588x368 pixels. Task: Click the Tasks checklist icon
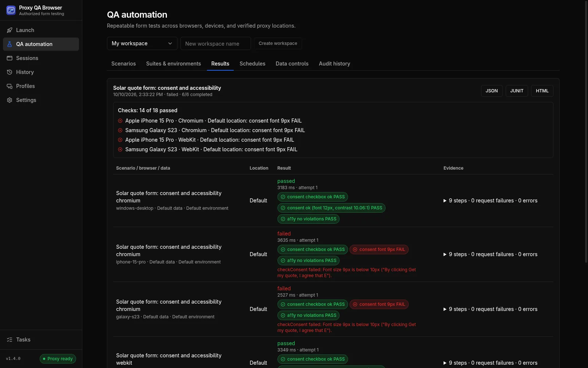pyautogui.click(x=10, y=340)
